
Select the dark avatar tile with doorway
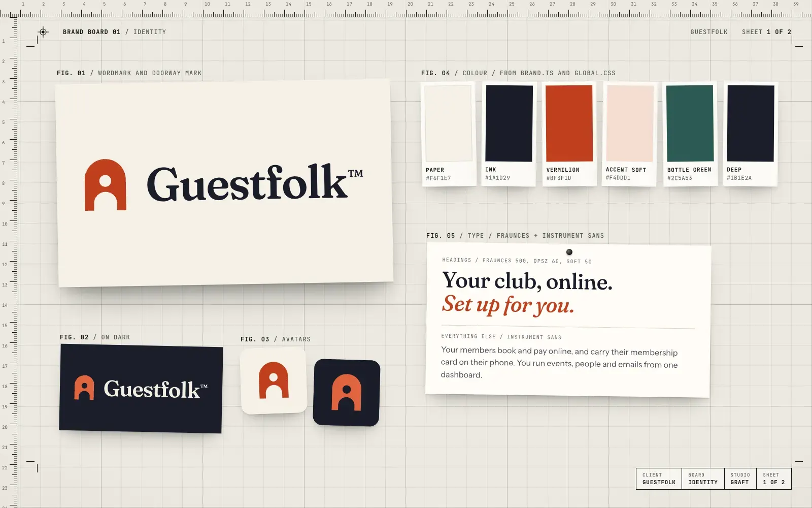click(347, 393)
